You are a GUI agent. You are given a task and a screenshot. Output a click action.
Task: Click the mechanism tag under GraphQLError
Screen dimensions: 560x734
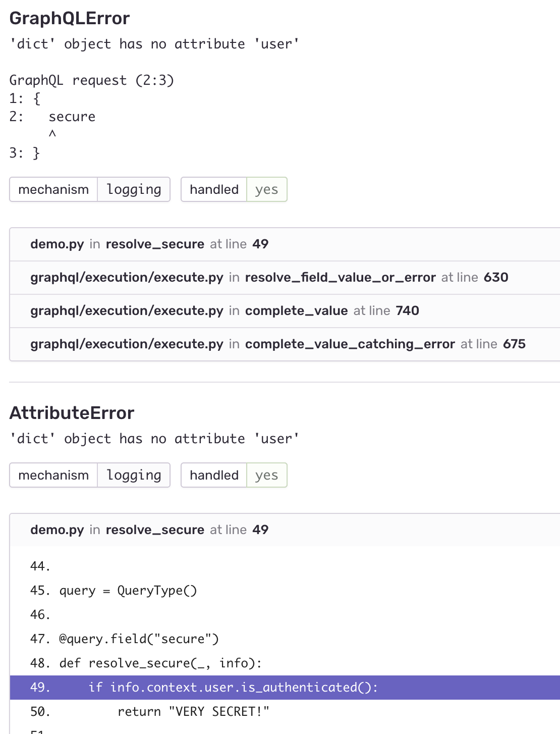[x=53, y=190]
